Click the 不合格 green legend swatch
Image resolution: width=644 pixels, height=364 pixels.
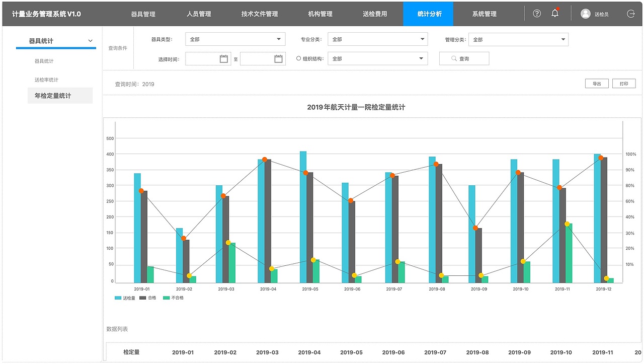pos(167,298)
